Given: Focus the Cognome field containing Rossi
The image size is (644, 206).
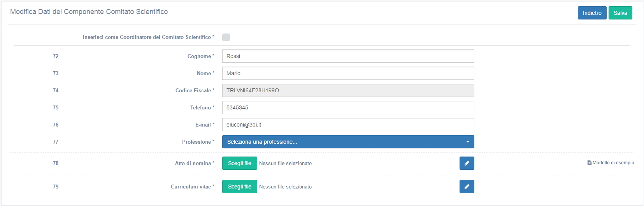Looking at the screenshot, I should coord(348,56).
